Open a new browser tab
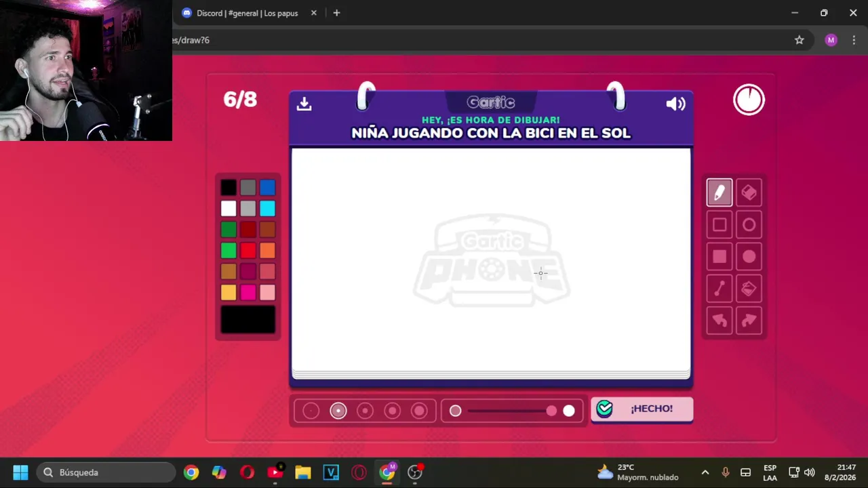 pyautogui.click(x=336, y=13)
